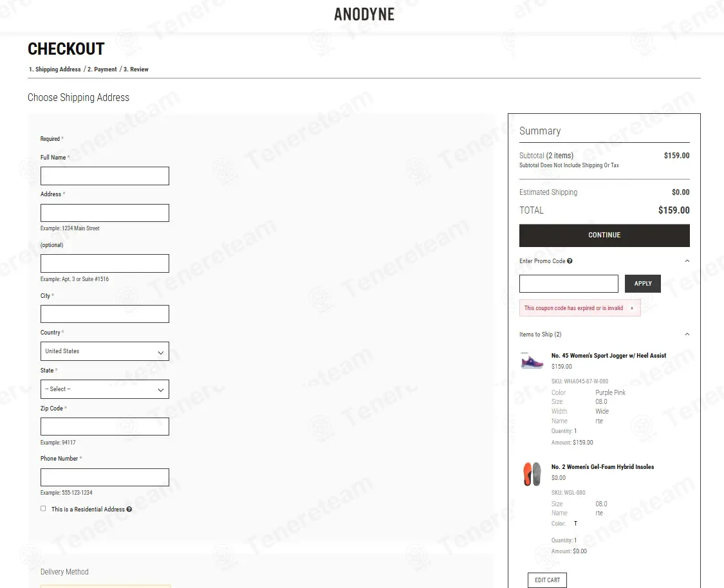Apply the promo code
This screenshot has width=724, height=588.
(x=643, y=283)
